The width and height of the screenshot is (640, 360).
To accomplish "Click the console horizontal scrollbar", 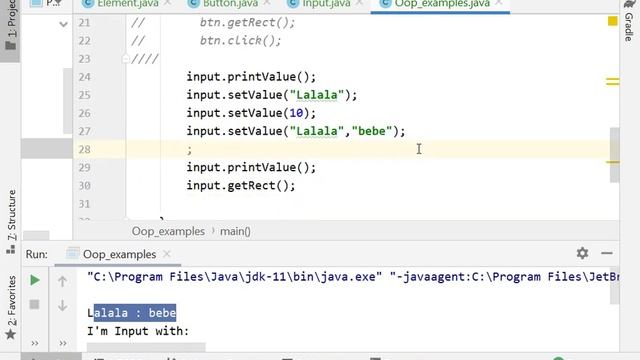I will click(x=146, y=347).
